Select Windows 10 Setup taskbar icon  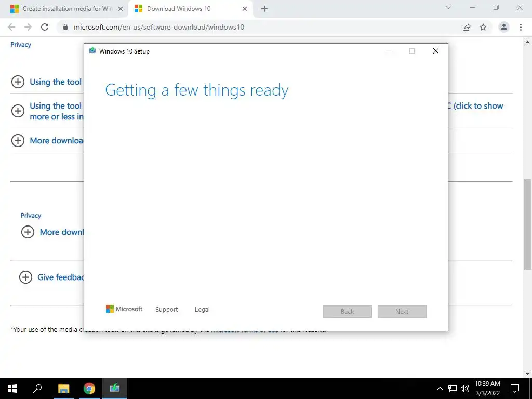click(x=115, y=389)
